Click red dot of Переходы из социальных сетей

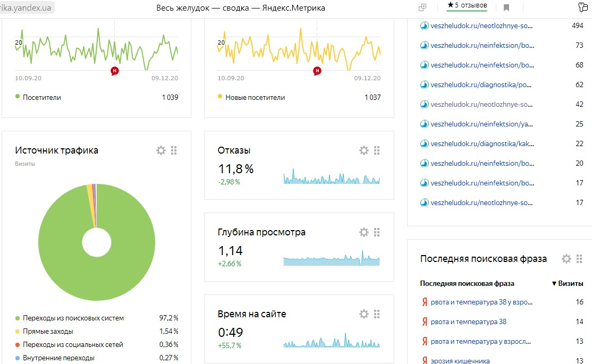18,344
